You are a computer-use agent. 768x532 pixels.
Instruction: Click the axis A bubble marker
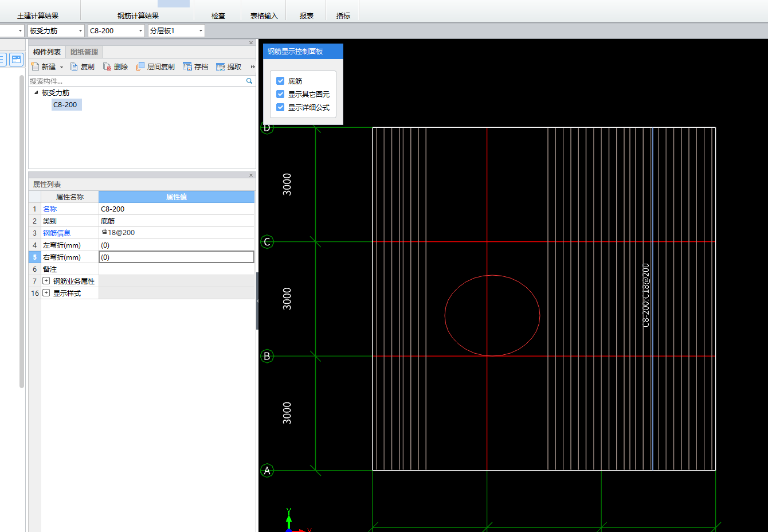[267, 471]
